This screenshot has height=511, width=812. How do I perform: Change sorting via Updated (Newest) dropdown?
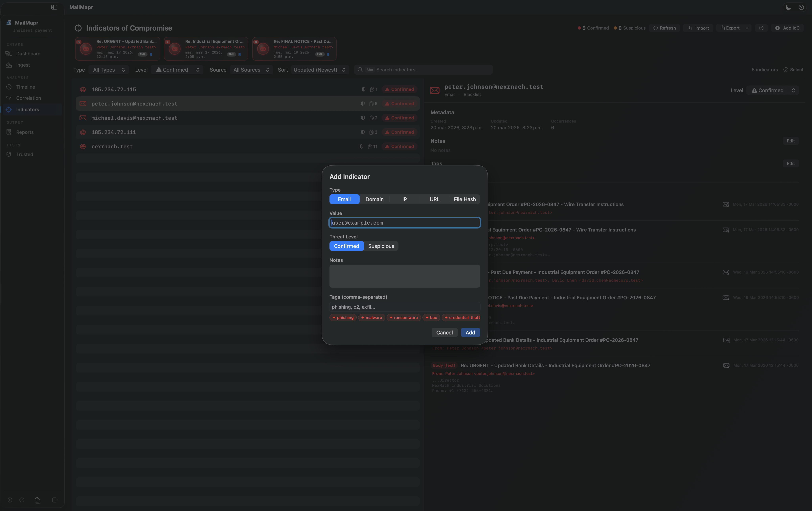(319, 69)
